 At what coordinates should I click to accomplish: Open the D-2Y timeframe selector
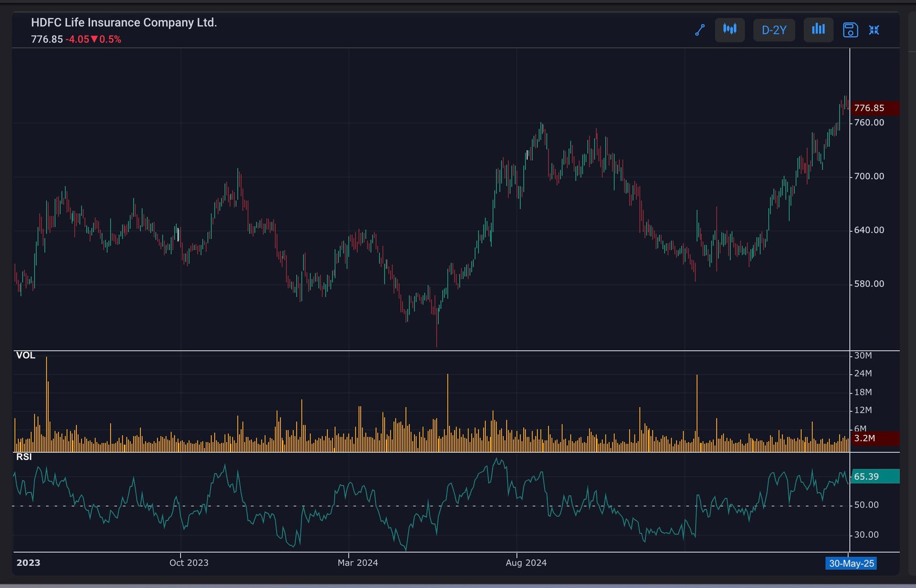pos(774,30)
